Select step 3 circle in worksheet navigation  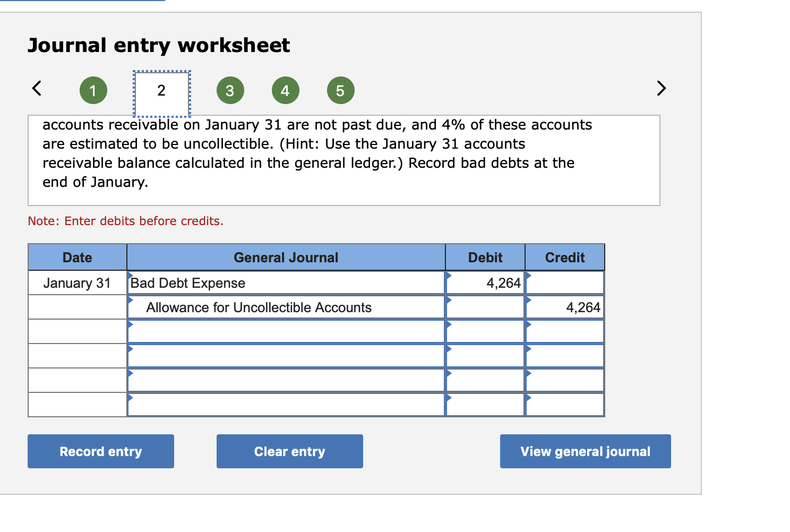click(x=230, y=90)
